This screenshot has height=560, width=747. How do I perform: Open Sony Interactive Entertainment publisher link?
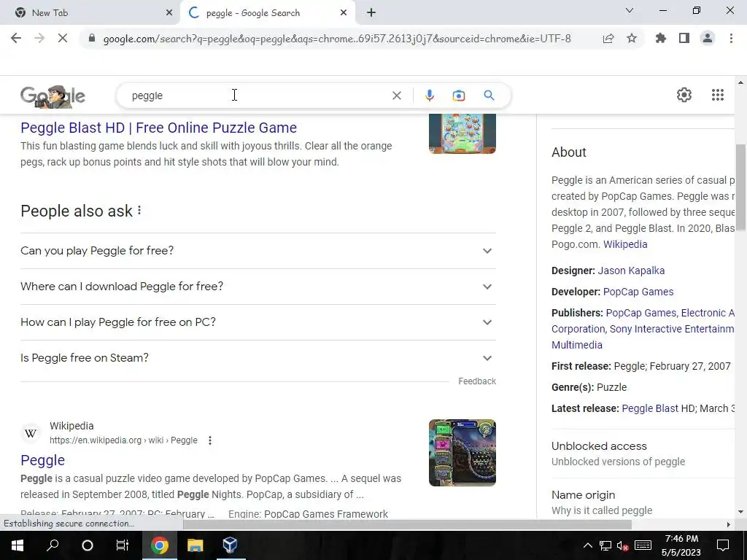[x=672, y=329]
